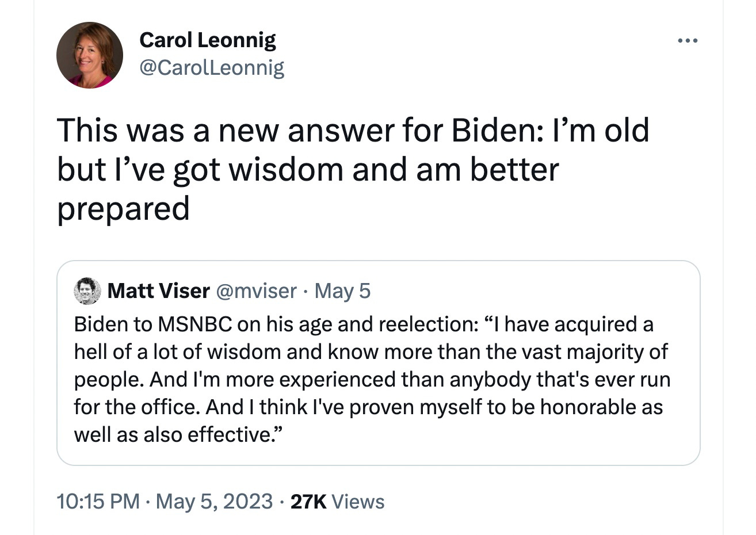This screenshot has width=756, height=535.
Task: Click quoted line 'hell of a lot of wisdom'
Action: click(x=371, y=352)
